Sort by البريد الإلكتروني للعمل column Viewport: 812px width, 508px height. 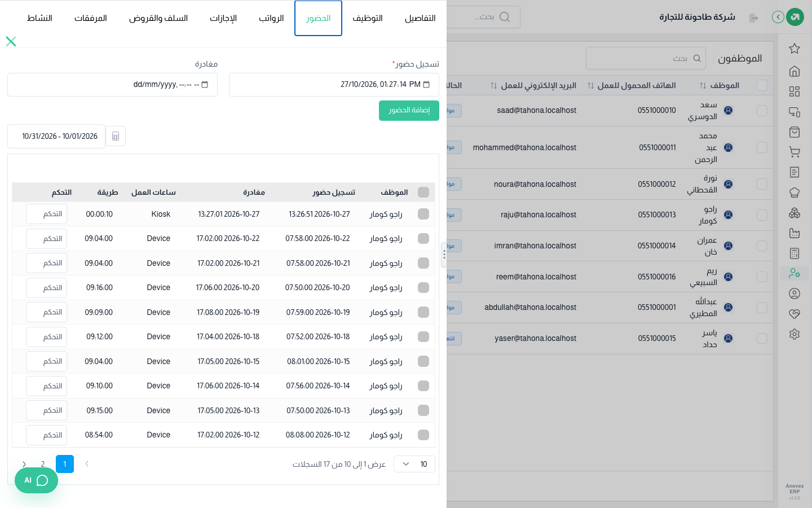click(x=493, y=86)
